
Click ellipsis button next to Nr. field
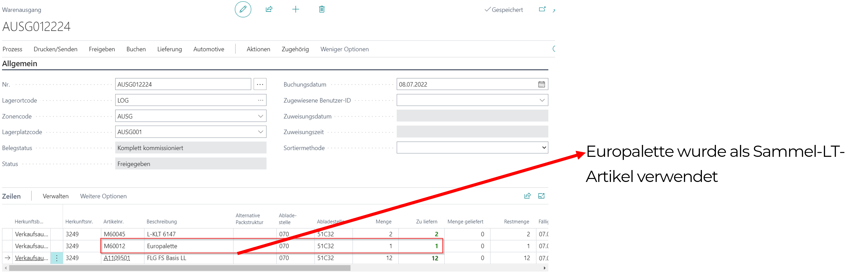coord(260,85)
